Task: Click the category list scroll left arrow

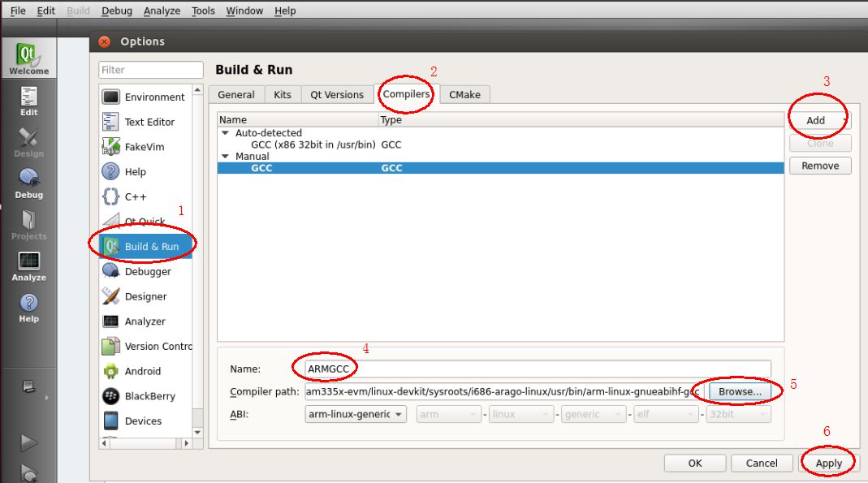Action: (105, 443)
